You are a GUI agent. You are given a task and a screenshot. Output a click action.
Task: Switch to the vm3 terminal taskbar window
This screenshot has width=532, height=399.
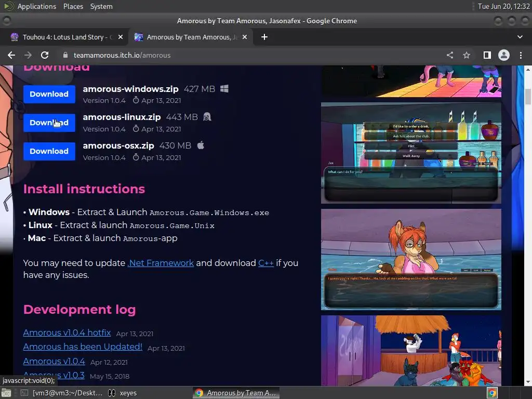coord(62,393)
